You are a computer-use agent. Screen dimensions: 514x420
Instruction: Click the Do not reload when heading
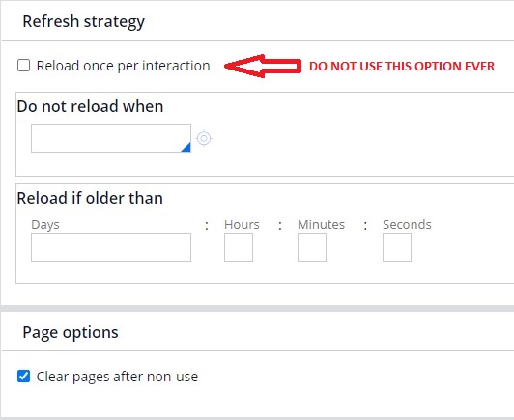90,106
